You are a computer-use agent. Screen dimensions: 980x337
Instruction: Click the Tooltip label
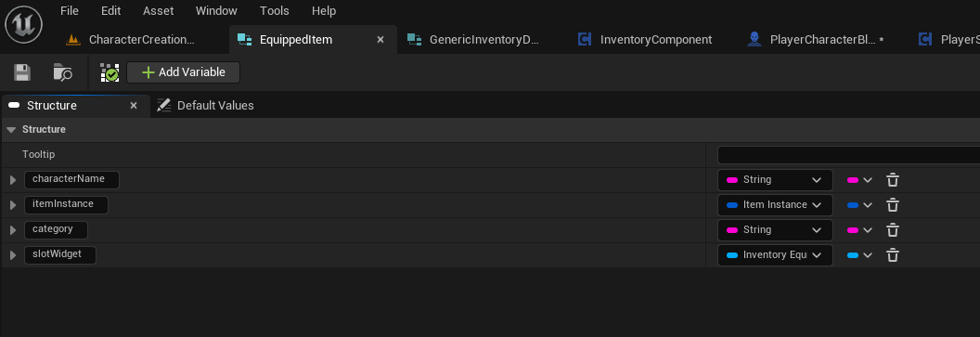tap(39, 154)
